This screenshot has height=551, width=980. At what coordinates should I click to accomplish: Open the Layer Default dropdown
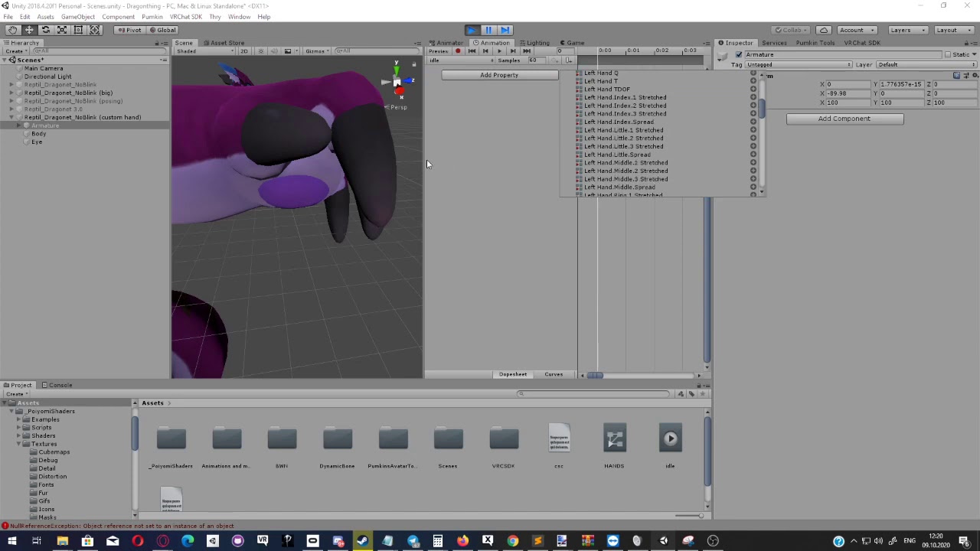point(926,65)
